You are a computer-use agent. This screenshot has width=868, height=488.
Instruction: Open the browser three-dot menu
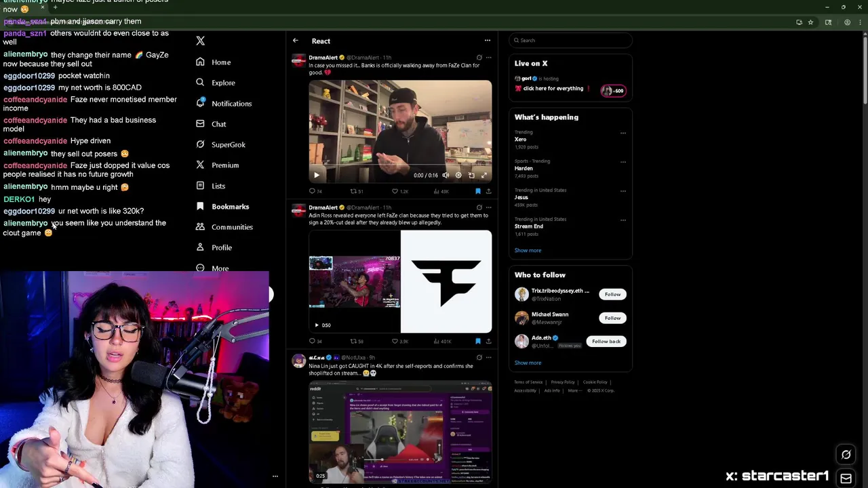(x=860, y=22)
